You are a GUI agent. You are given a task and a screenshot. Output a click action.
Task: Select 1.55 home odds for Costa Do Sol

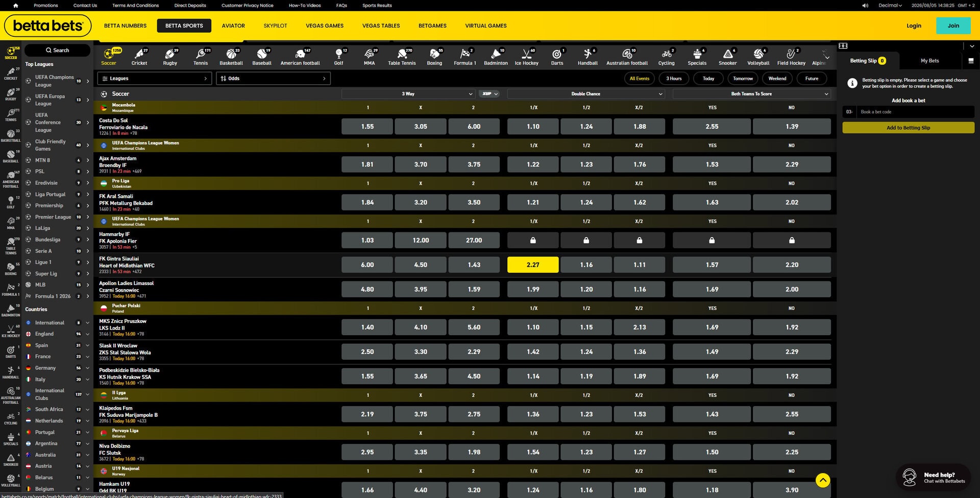coord(367,127)
